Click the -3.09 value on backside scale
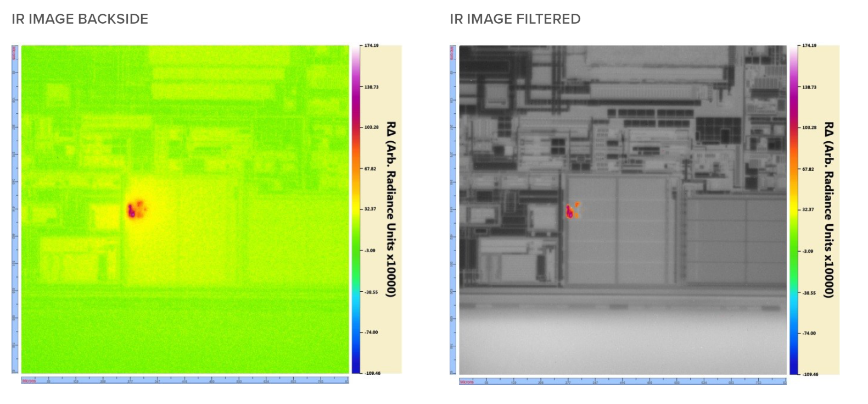The image size is (868, 404). (371, 250)
